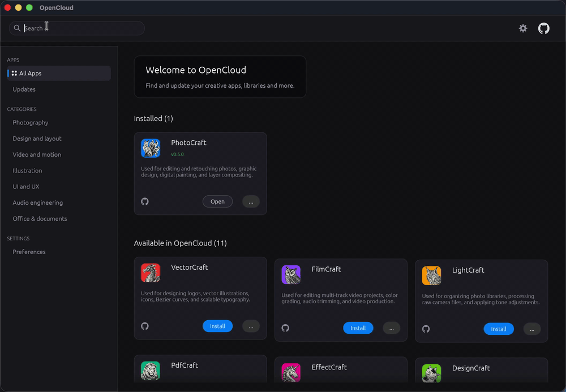The height and width of the screenshot is (392, 566).
Task: Click Available in OpenCloud (11) heading
Action: [180, 243]
